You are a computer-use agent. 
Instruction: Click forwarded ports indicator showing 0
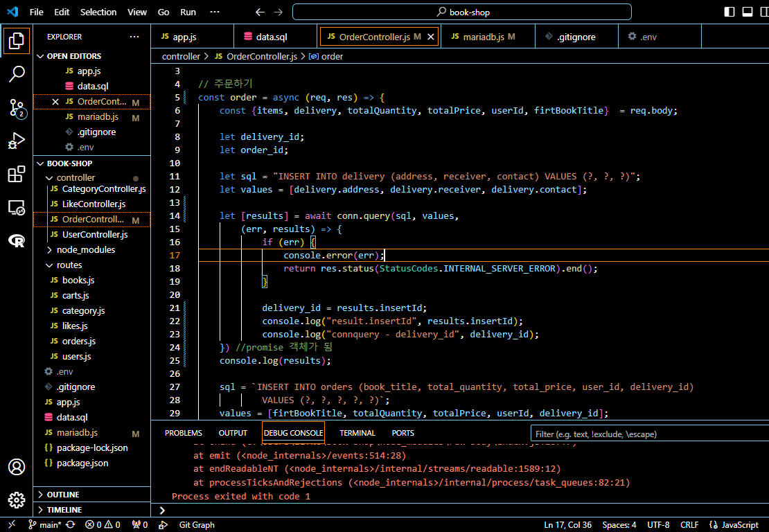tap(140, 524)
